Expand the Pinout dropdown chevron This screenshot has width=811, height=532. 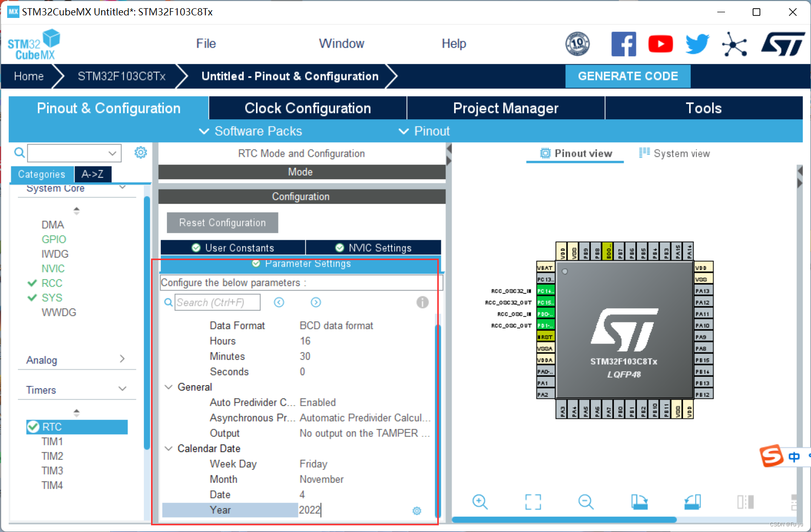pos(403,131)
